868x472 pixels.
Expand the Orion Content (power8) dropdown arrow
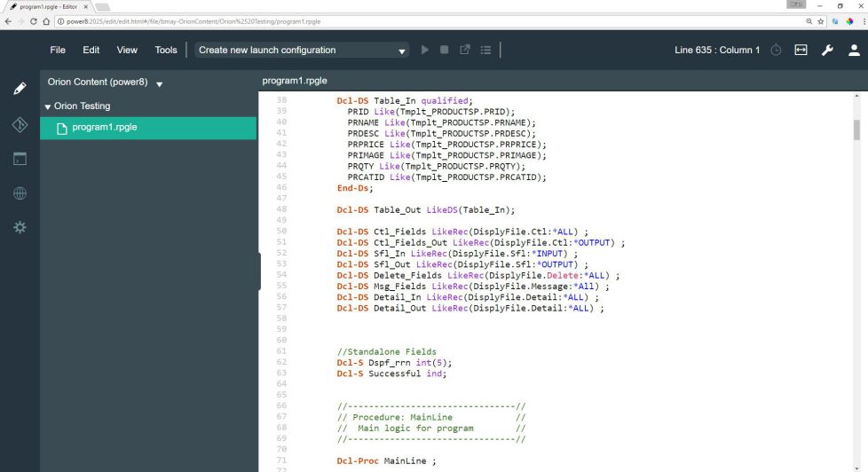(x=160, y=84)
